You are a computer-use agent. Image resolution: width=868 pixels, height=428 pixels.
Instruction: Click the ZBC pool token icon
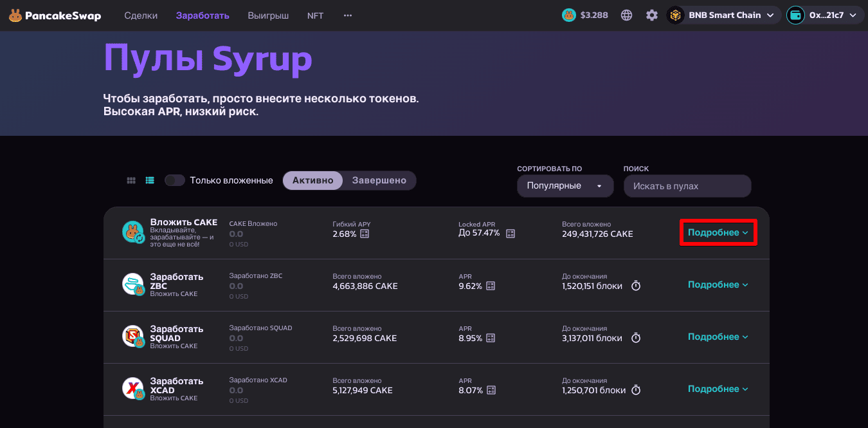pos(133,284)
